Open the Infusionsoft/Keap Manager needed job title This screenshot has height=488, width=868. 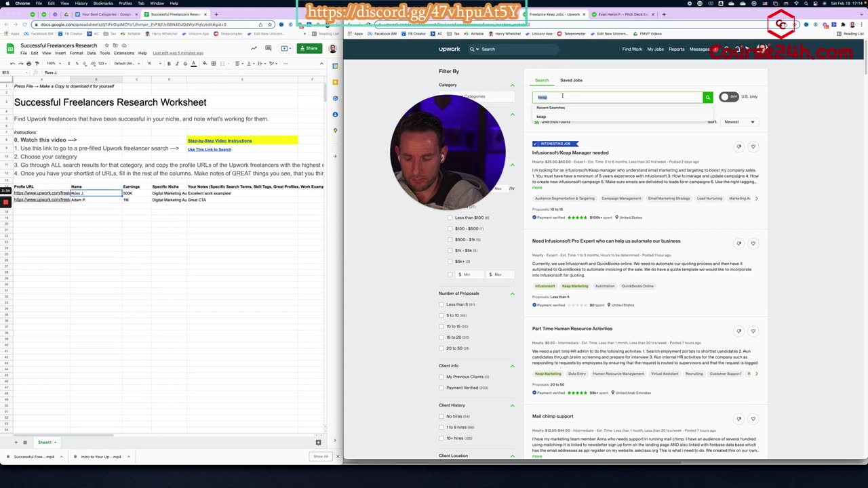tap(570, 153)
